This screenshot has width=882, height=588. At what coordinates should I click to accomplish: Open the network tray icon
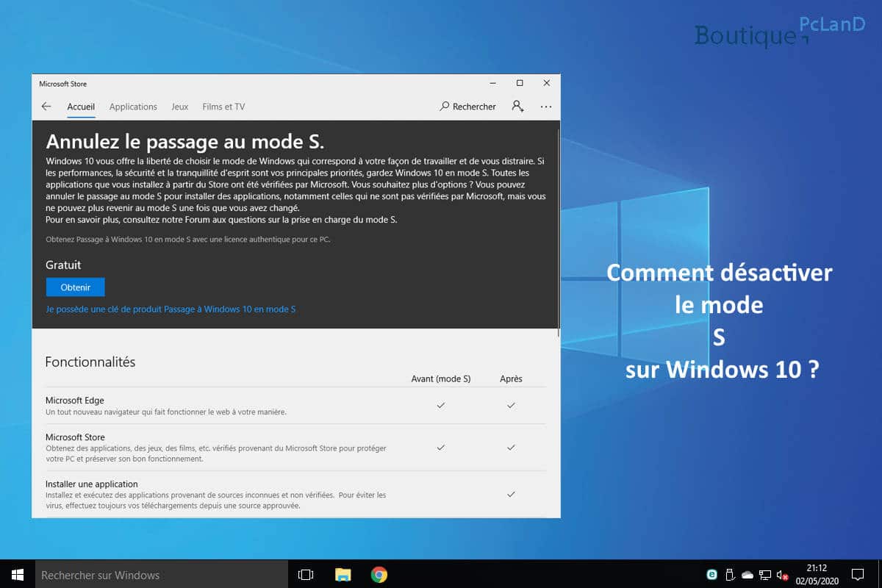[765, 575]
